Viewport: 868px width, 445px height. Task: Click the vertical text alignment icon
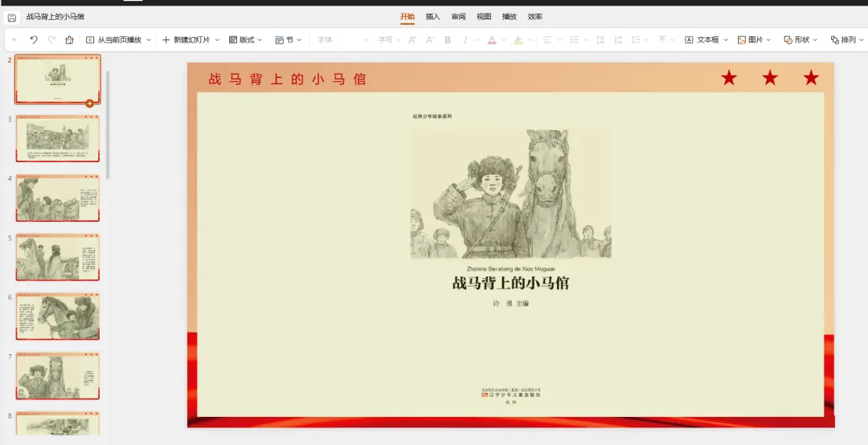[x=662, y=40]
